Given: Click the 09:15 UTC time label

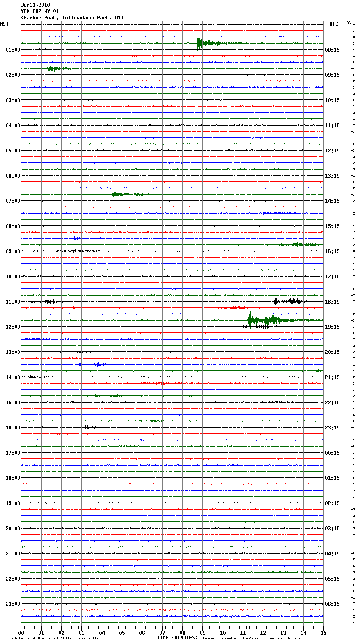Looking at the screenshot, I should point(332,75).
